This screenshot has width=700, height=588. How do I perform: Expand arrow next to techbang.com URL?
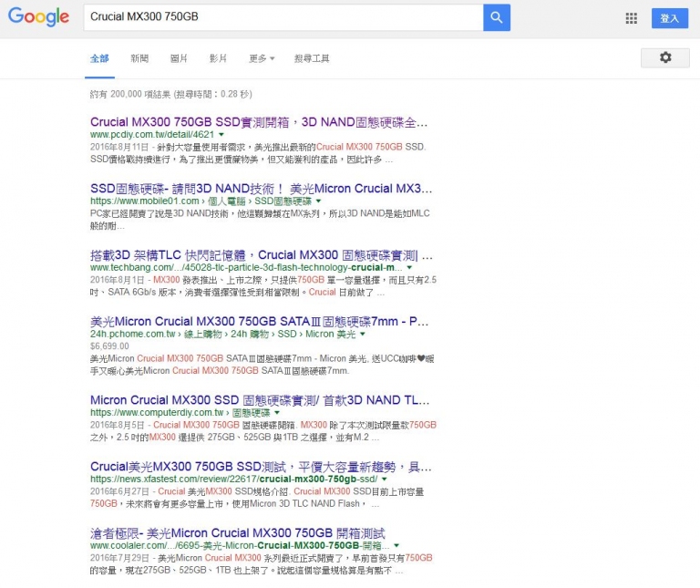coord(409,267)
